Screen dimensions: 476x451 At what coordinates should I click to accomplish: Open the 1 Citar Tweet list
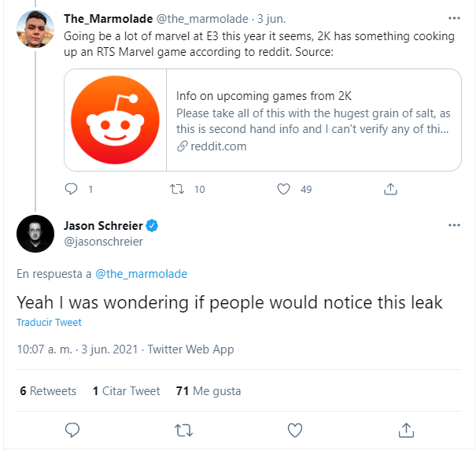coord(126,391)
